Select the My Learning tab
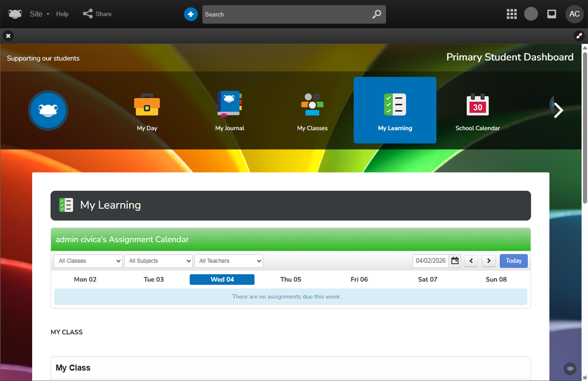 pos(395,110)
